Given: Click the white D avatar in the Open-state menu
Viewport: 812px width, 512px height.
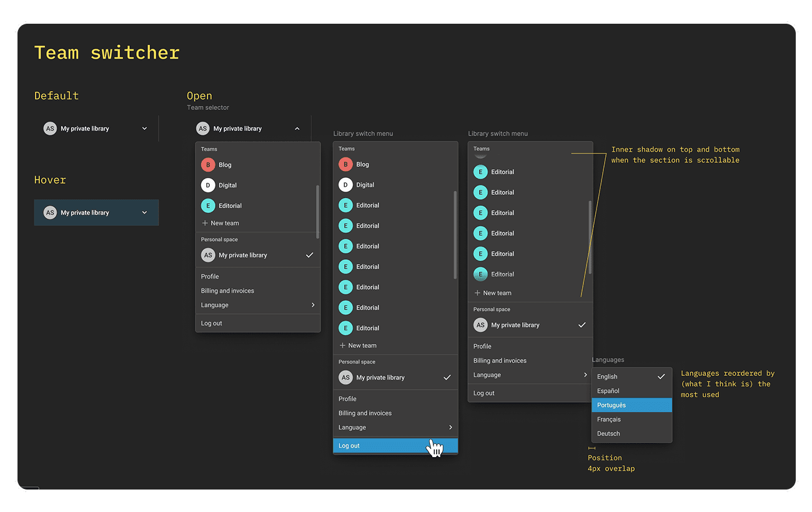Looking at the screenshot, I should point(208,185).
